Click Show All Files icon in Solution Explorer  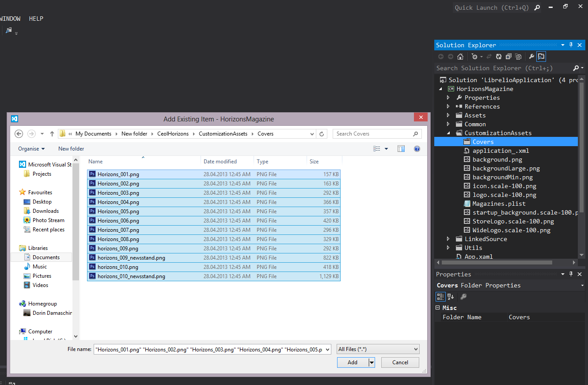click(x=518, y=57)
